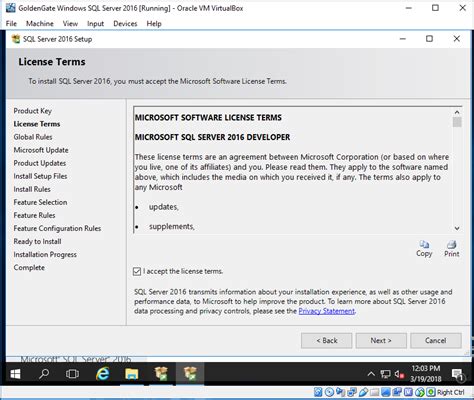This screenshot has height=400, width=474.
Task: Select Ready to Install step
Action: pos(37,241)
